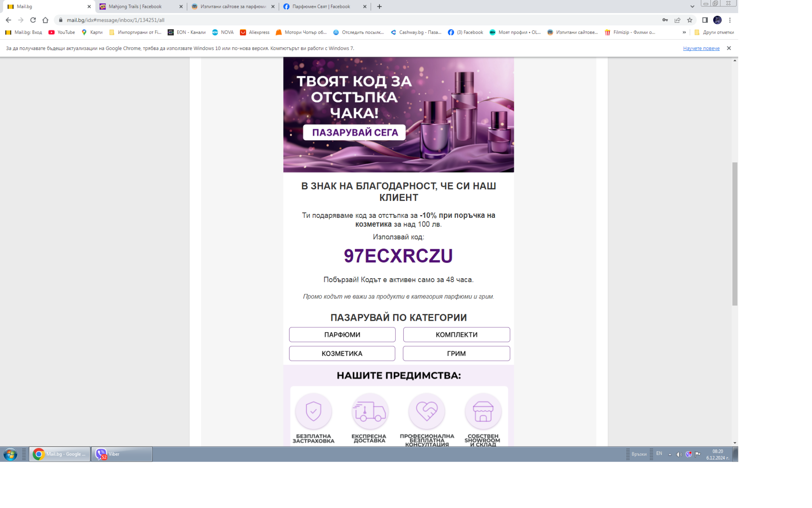Open the Chrome three-dot menu
The width and height of the screenshot is (812, 508).
point(730,20)
